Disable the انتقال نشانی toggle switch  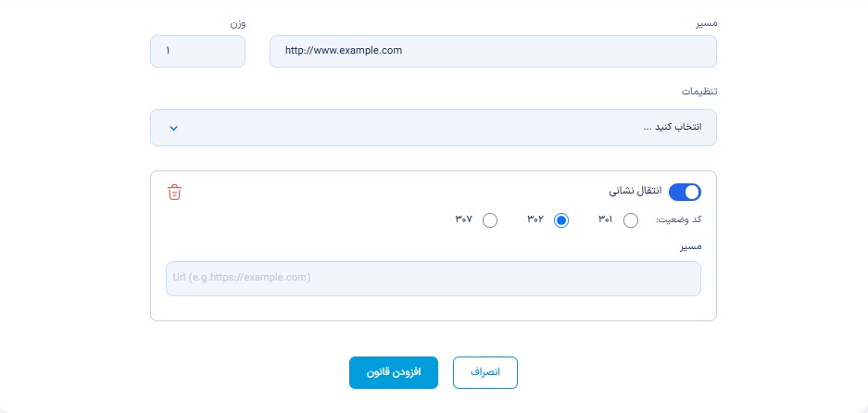pyautogui.click(x=685, y=192)
